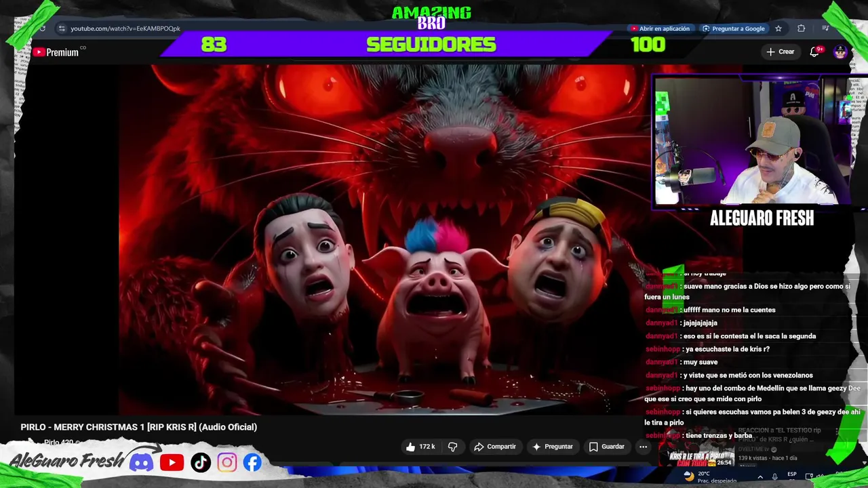Image resolution: width=868 pixels, height=488 pixels.
Task: Open the YouTube notifications bell
Action: coord(815,52)
